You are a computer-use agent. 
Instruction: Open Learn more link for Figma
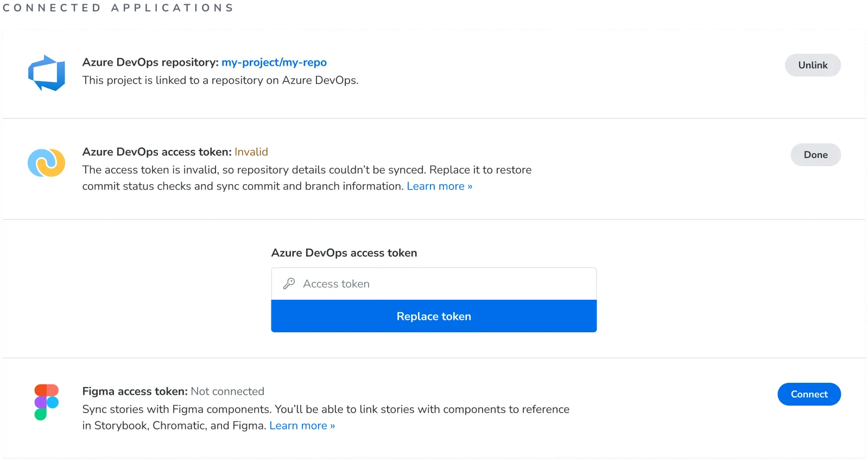pos(302,426)
